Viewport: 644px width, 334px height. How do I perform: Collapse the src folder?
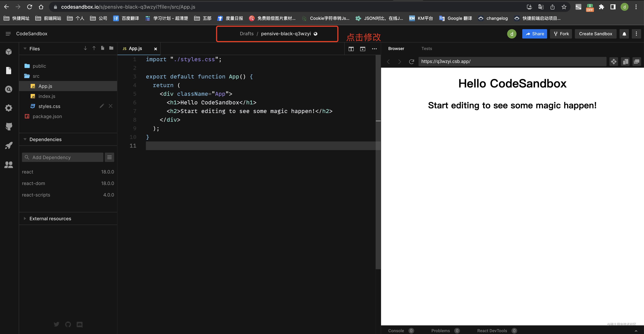(36, 76)
